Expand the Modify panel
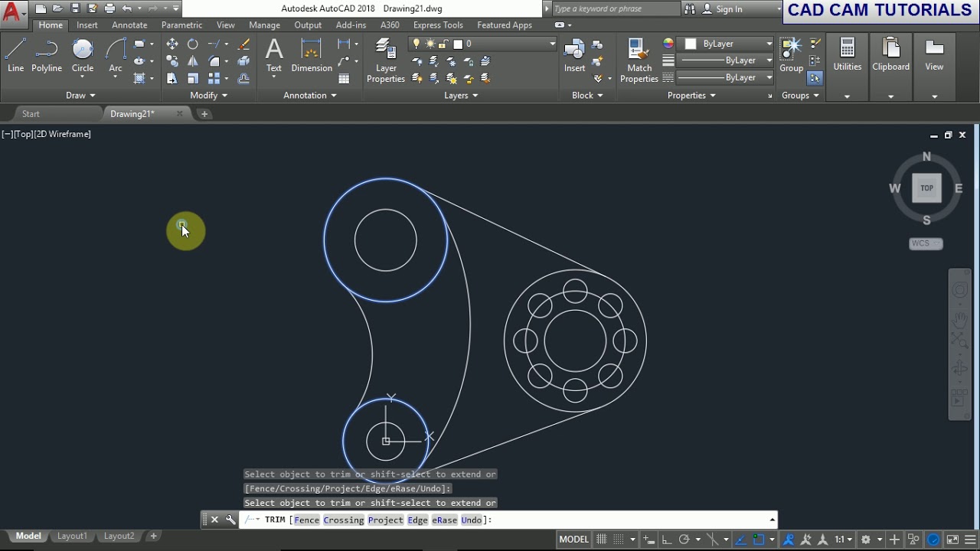 [x=208, y=96]
